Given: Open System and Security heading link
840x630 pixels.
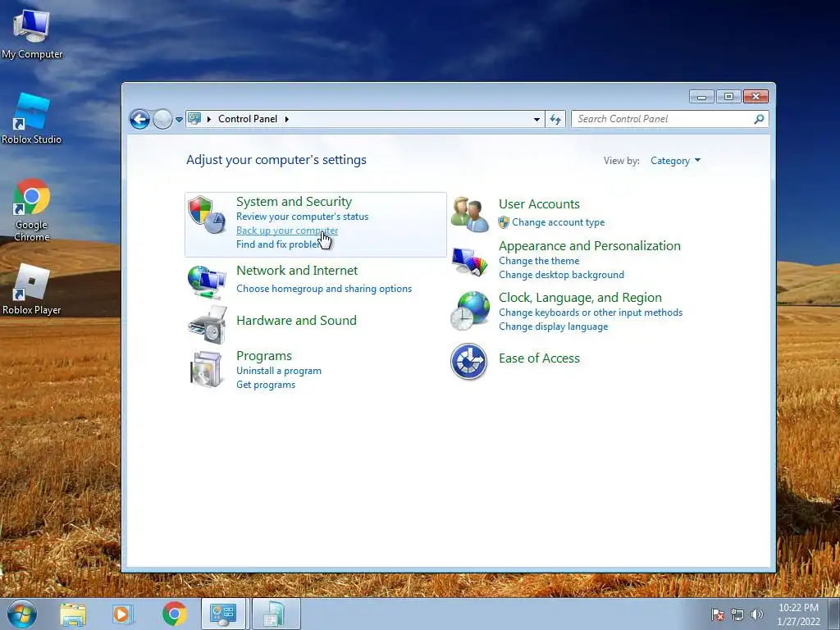Looking at the screenshot, I should (294, 202).
